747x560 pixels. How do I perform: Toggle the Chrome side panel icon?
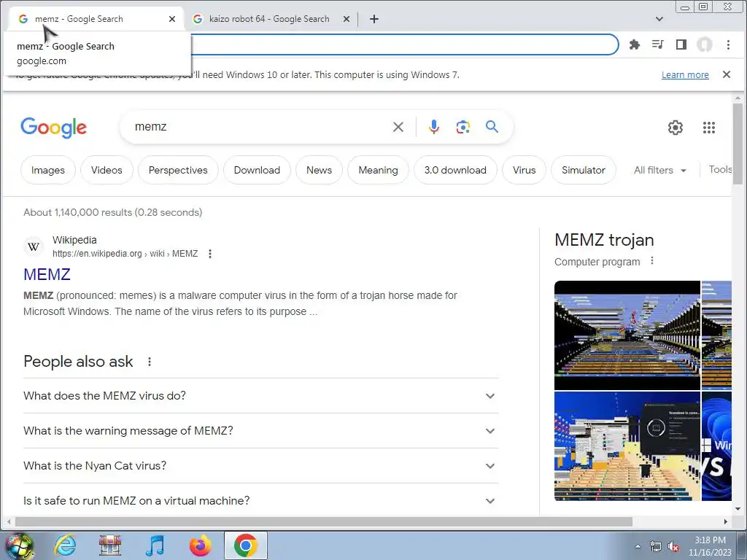pos(681,44)
